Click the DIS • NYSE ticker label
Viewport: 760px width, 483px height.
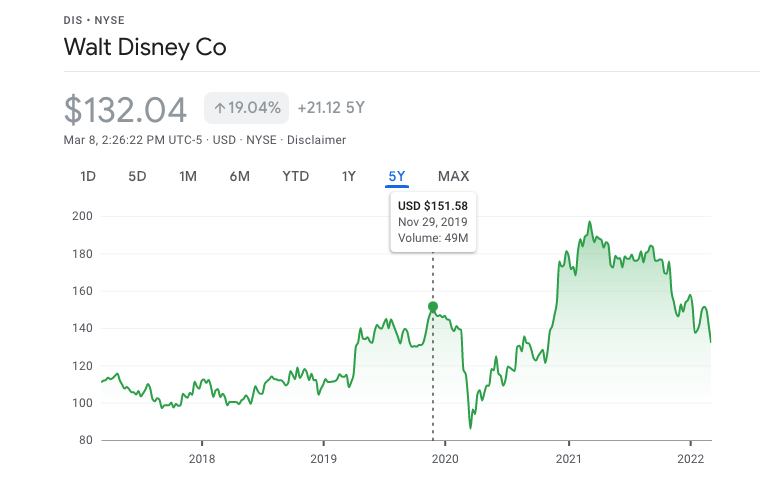[95, 18]
